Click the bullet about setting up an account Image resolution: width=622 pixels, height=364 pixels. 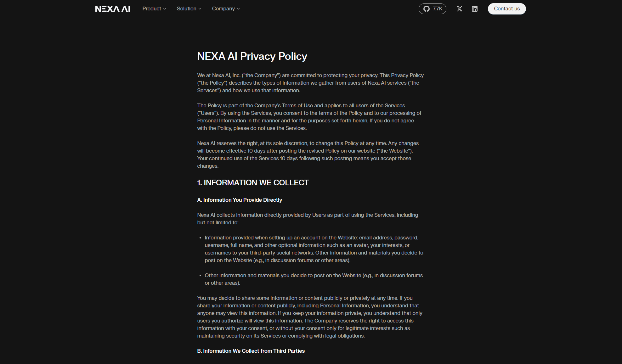[314, 249]
